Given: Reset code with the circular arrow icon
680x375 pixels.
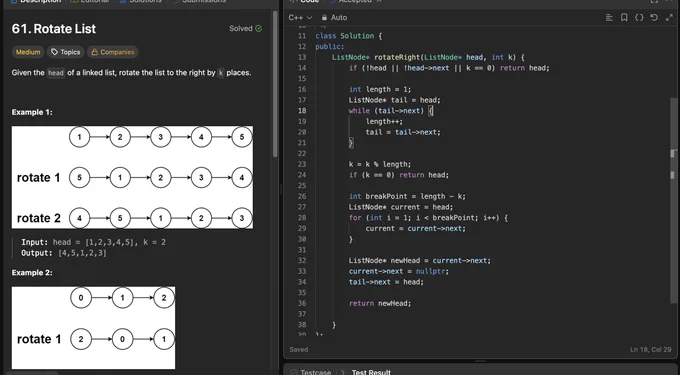Looking at the screenshot, I should coord(654,18).
